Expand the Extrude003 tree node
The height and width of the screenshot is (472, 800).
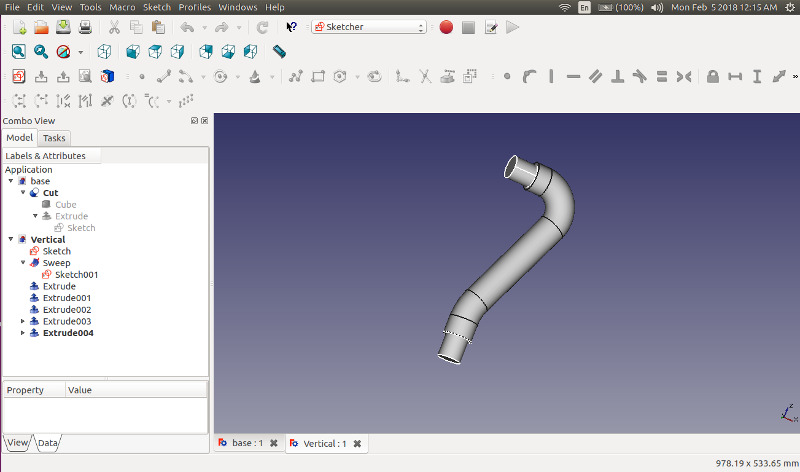pos(23,322)
